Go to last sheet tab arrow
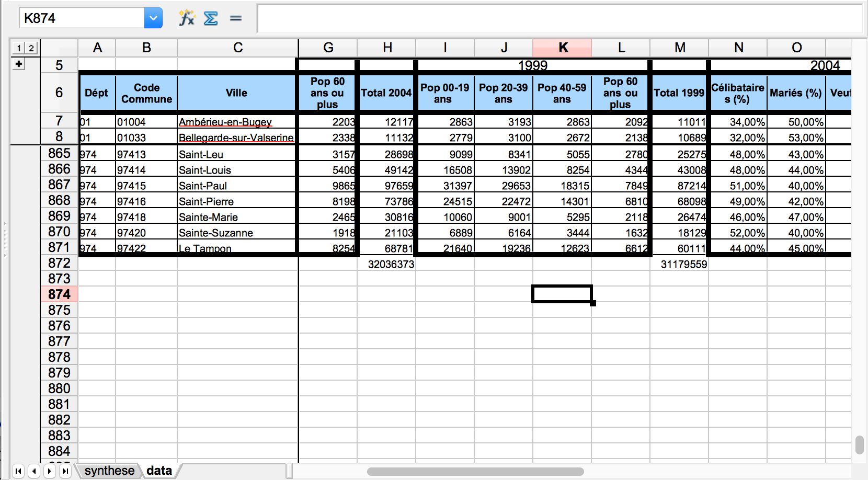 [x=65, y=471]
